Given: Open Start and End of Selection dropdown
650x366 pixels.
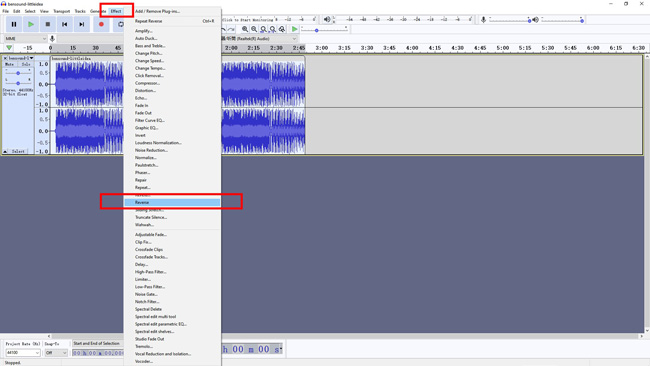Looking at the screenshot, I should pos(98,343).
